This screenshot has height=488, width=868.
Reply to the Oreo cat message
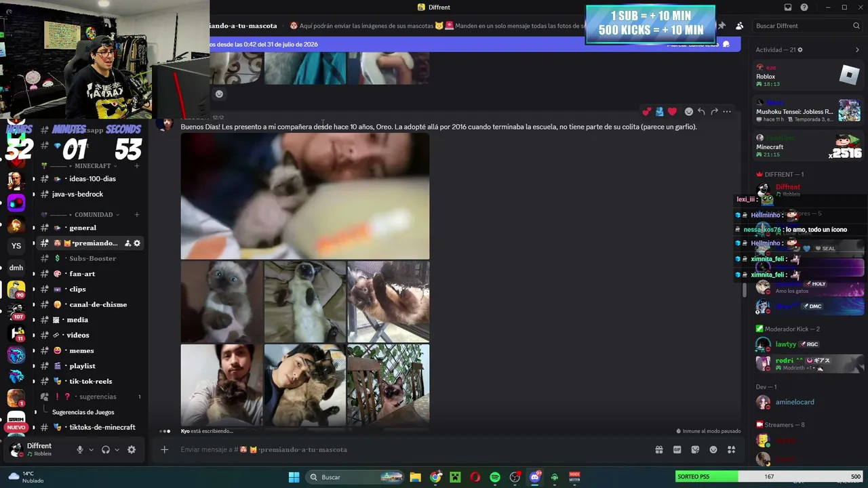tap(701, 112)
